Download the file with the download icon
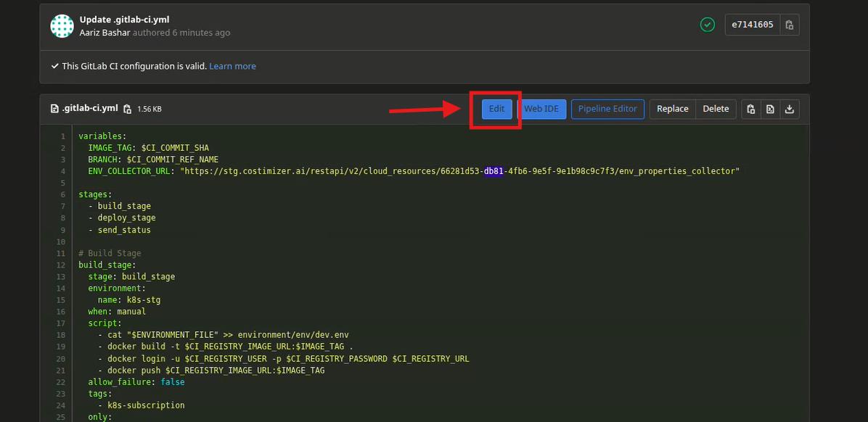This screenshot has height=422, width=868. (x=790, y=109)
